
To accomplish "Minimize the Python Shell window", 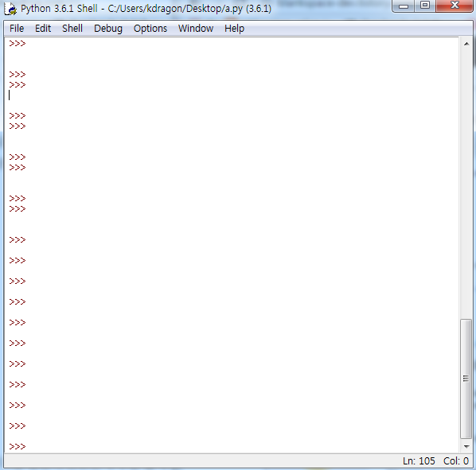I will (x=403, y=6).
